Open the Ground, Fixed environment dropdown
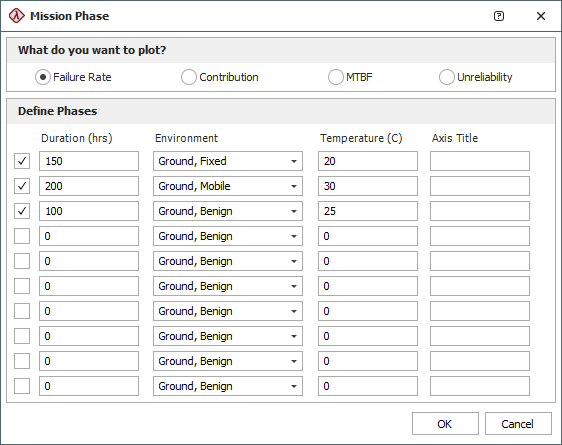Viewport: 562px width, 445px height. pos(228,161)
